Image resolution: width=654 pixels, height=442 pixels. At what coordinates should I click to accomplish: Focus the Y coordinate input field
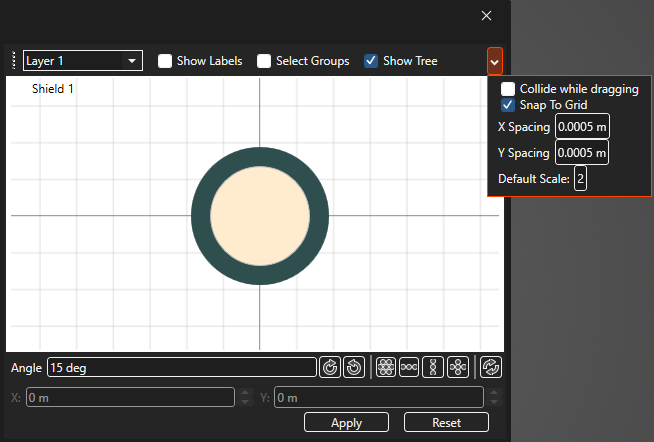(379, 397)
